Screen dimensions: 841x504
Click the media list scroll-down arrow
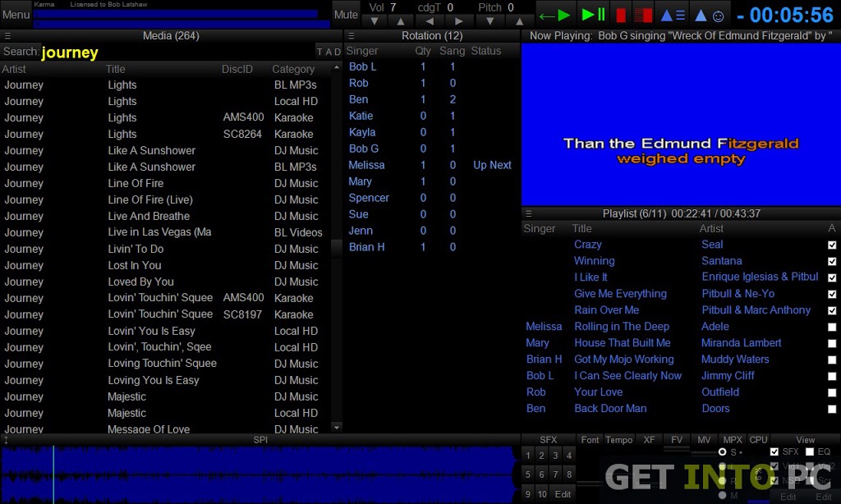[x=337, y=428]
